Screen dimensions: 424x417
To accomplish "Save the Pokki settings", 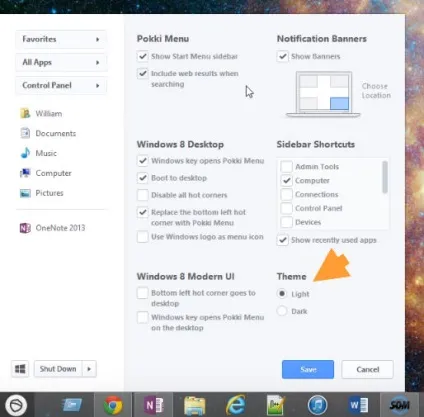I will point(308,369).
